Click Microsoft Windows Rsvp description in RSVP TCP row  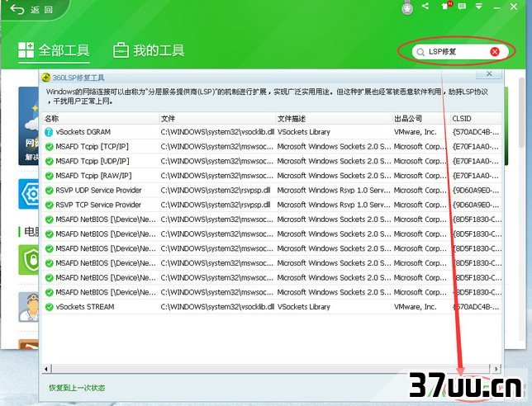[x=334, y=205]
